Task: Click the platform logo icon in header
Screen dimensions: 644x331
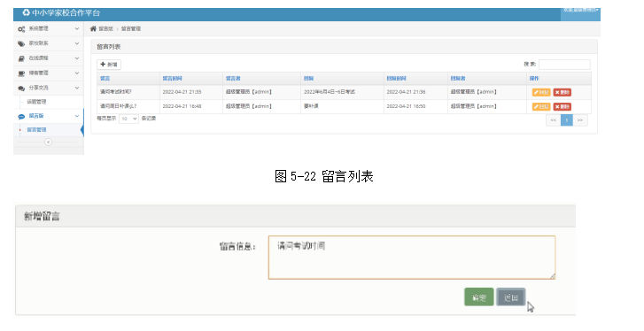Action: pyautogui.click(x=27, y=12)
